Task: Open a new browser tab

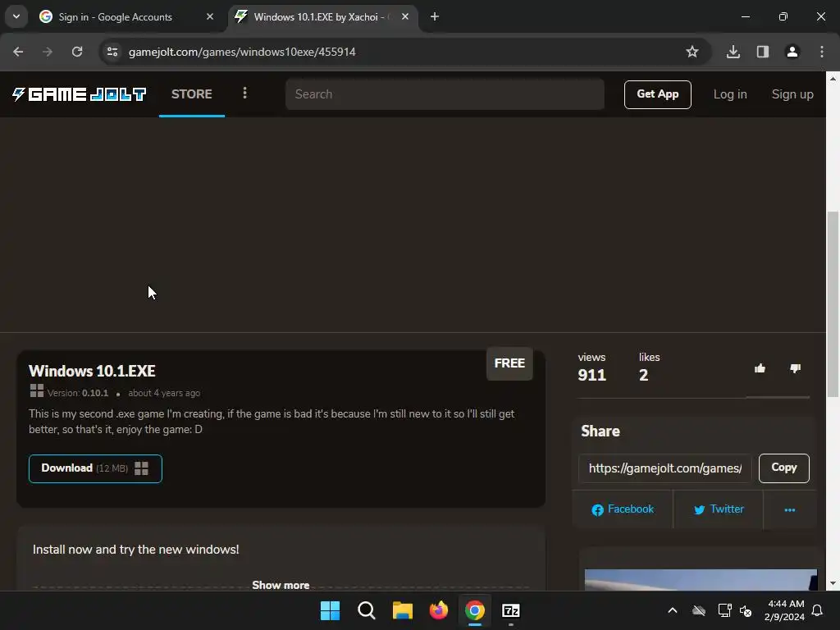Action: [x=435, y=16]
